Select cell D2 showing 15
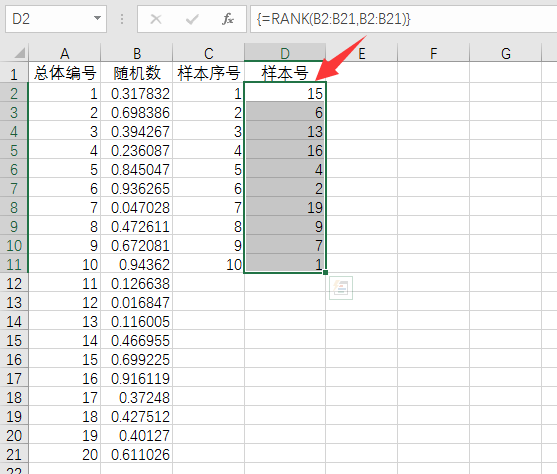 coord(285,93)
